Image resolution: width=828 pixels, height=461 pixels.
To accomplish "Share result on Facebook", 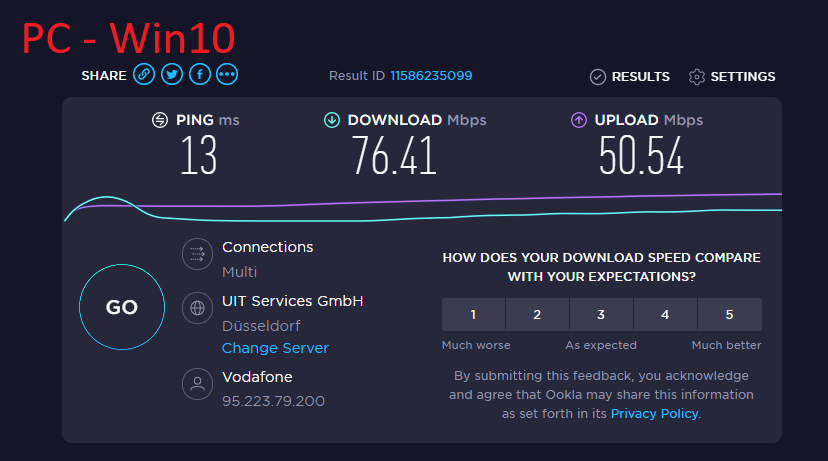I will (200, 74).
